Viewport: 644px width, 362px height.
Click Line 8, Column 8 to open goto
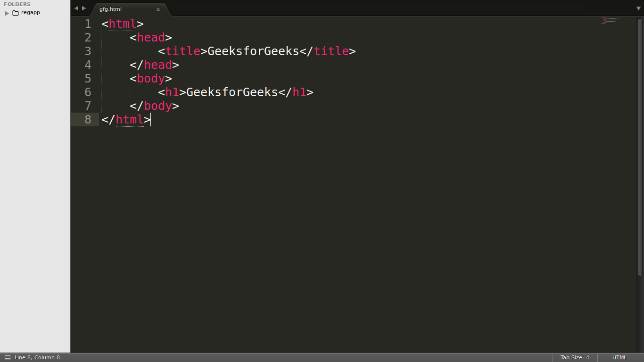click(x=36, y=357)
